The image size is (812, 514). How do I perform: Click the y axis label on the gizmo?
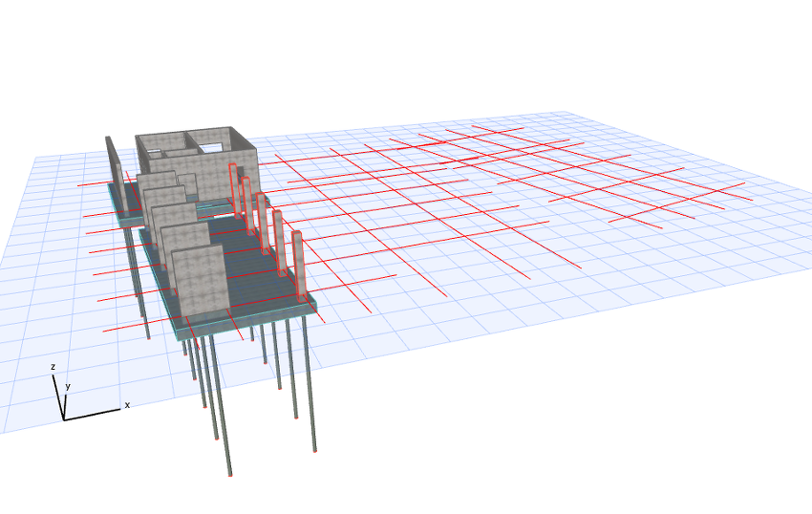pyautogui.click(x=67, y=386)
